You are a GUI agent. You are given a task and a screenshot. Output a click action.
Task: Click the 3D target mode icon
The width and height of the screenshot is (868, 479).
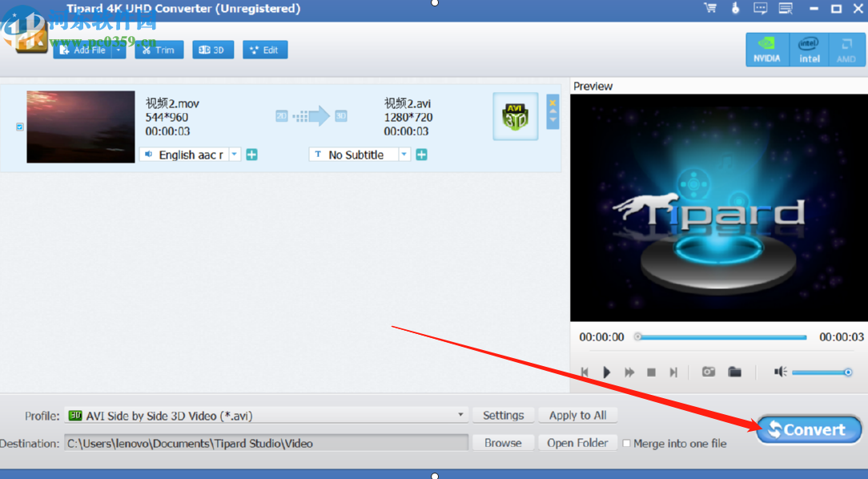pos(341,116)
